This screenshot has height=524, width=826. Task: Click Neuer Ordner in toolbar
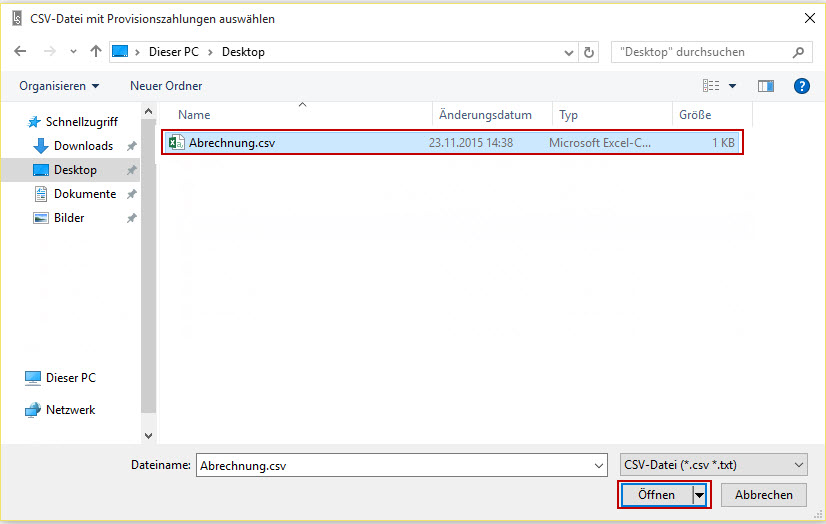166,86
